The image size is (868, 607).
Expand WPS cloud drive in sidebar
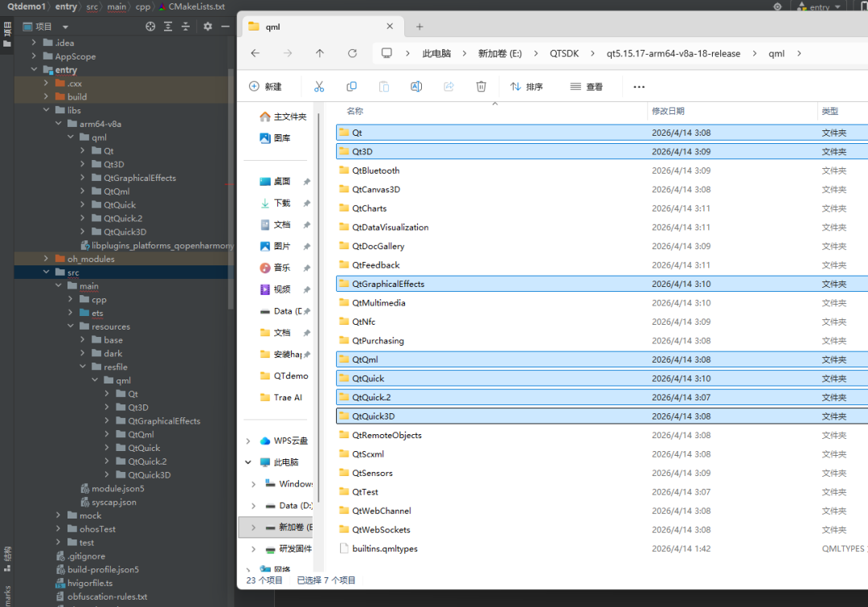(x=248, y=441)
